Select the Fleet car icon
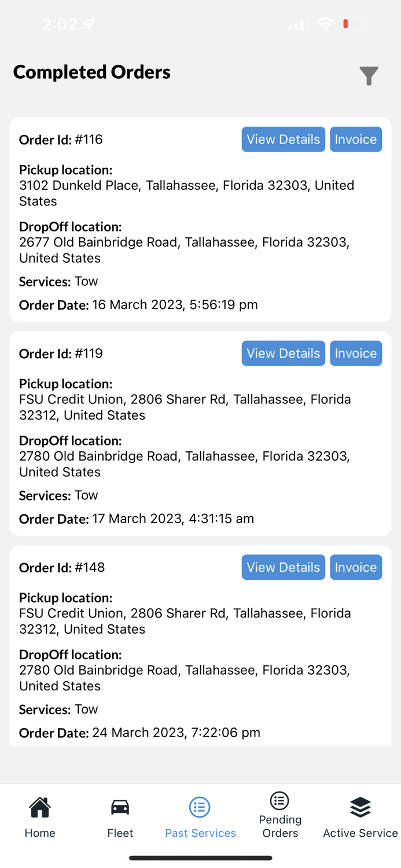The width and height of the screenshot is (401, 868). (x=120, y=807)
